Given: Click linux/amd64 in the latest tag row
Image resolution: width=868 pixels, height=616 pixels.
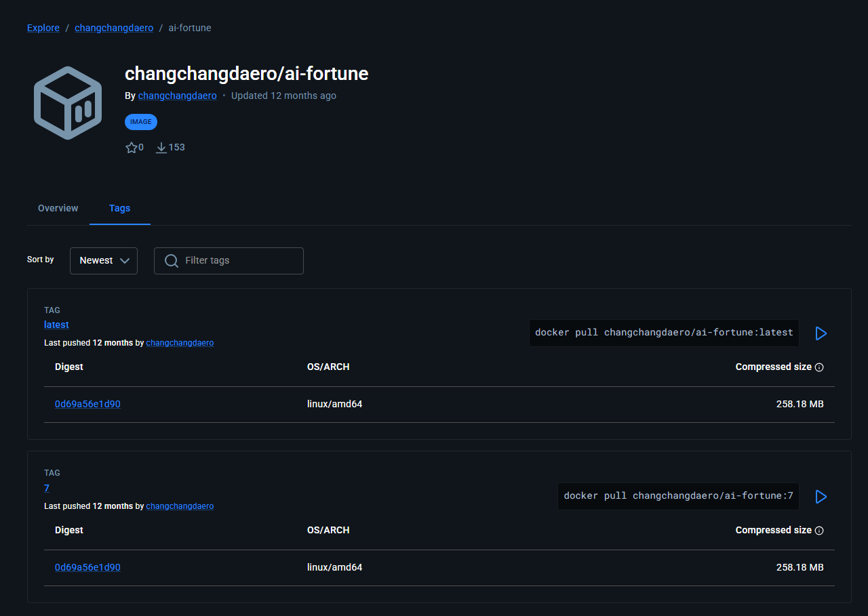Looking at the screenshot, I should (334, 404).
